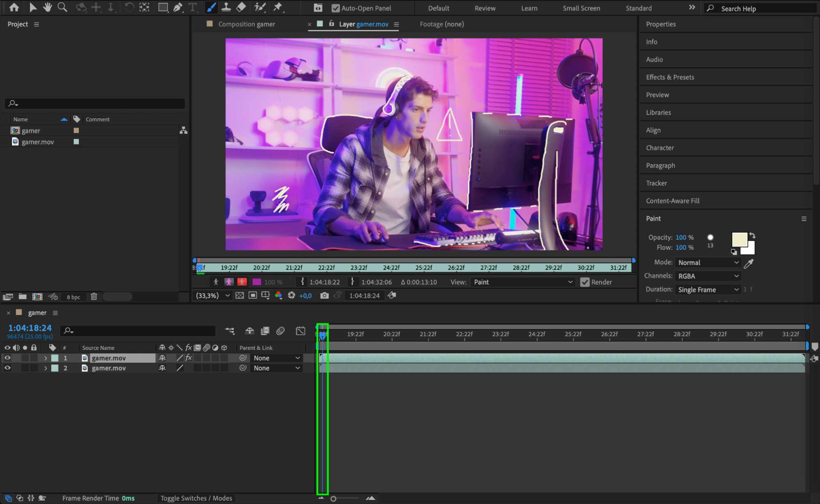The width and height of the screenshot is (820, 504).
Task: Open the Channels RGBA dropdown
Action: [x=708, y=276]
